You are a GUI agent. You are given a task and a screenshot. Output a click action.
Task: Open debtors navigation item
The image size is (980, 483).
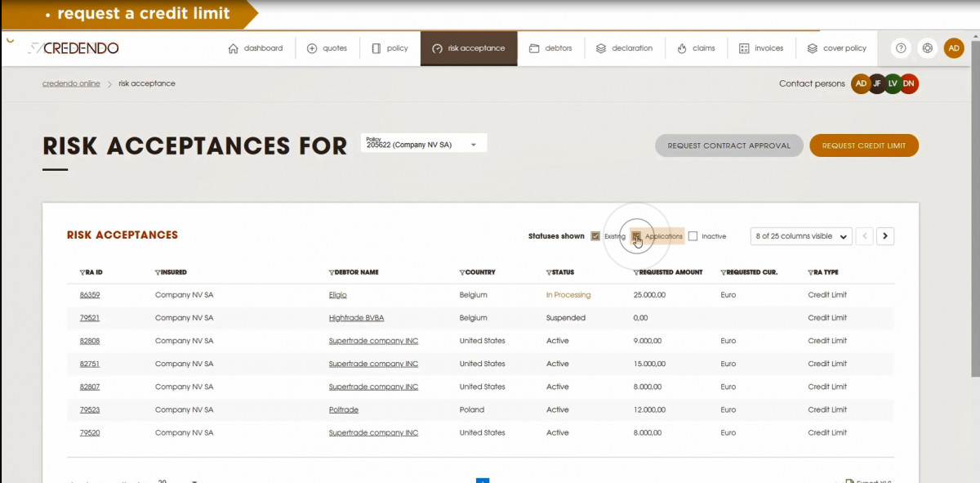tap(550, 48)
